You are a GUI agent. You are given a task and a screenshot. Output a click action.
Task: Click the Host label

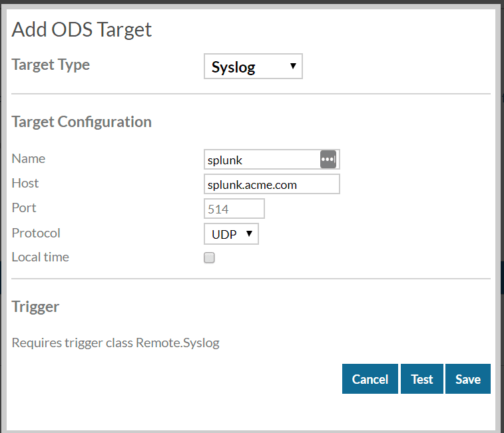(25, 183)
